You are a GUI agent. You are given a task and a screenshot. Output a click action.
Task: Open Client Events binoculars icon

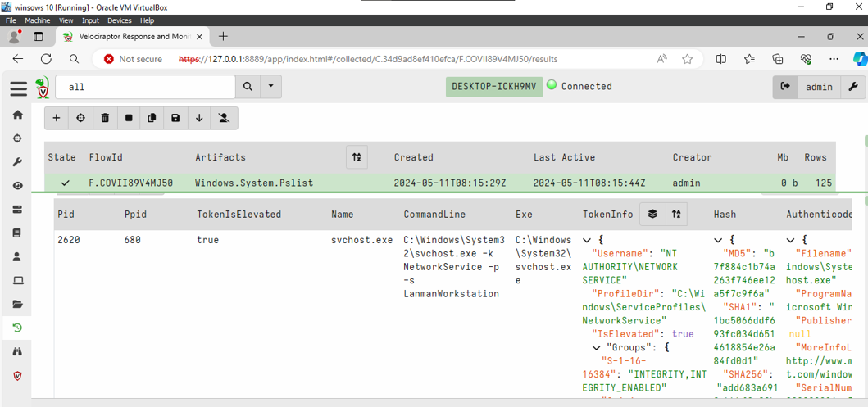(x=18, y=351)
